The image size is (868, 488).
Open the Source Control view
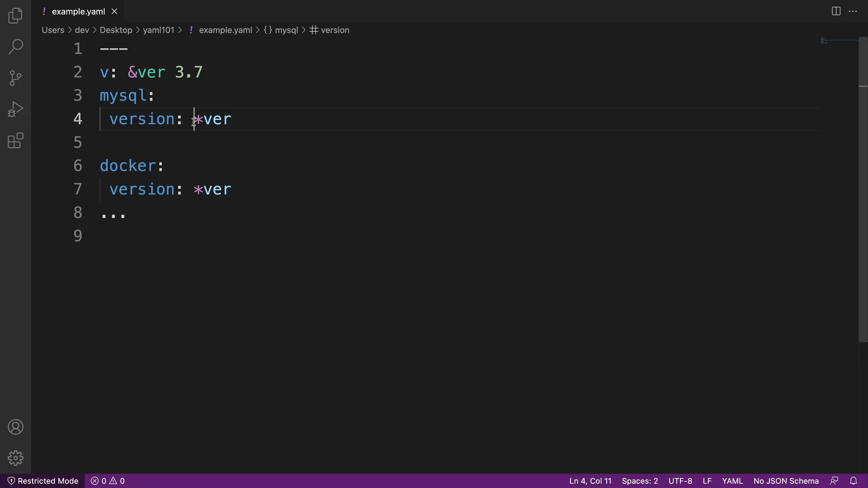point(15,78)
